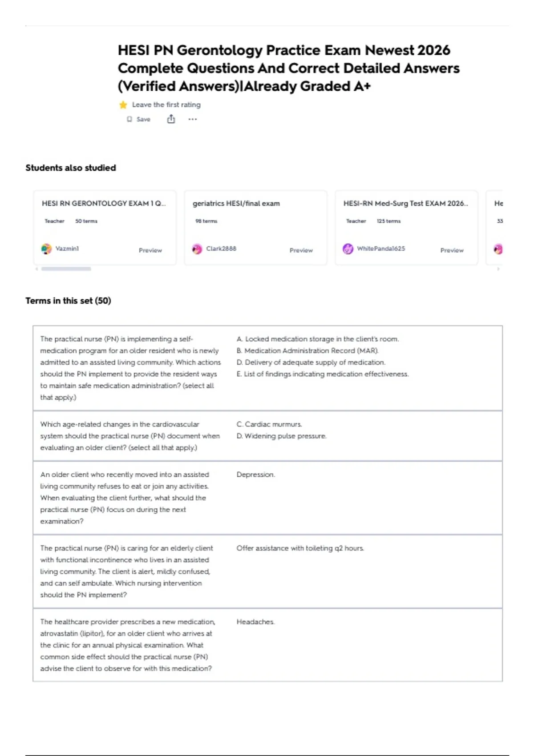
Task: Click the partially visible fourth card avatar
Action: tap(498, 249)
